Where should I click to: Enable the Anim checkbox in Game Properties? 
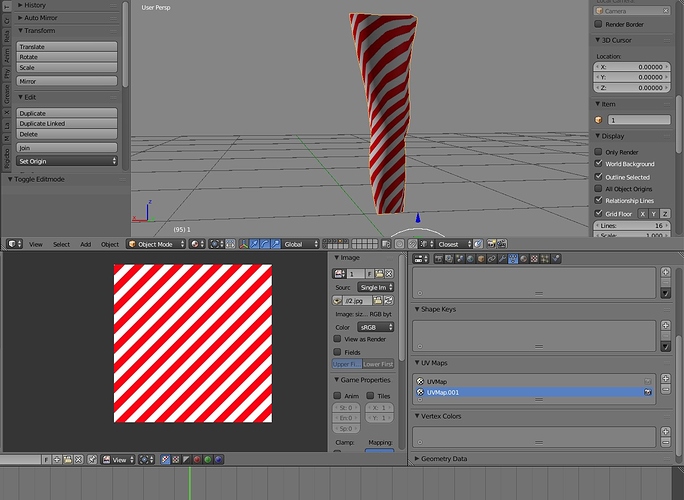point(337,396)
